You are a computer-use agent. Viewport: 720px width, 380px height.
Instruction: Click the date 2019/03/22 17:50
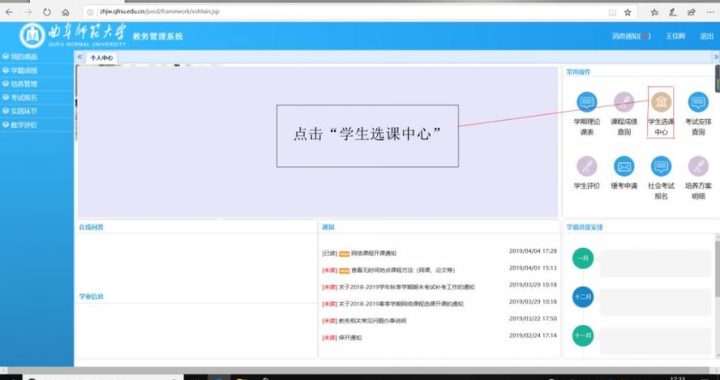(533, 319)
